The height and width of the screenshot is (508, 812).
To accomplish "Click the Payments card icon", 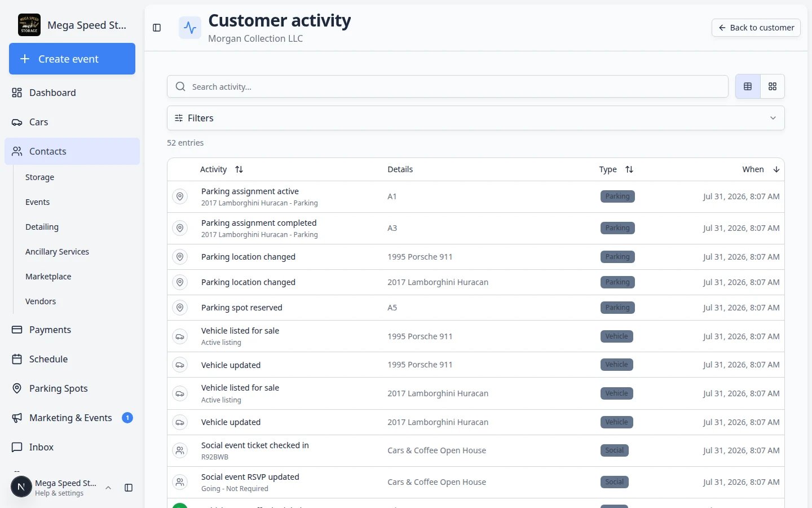I will click(x=17, y=330).
